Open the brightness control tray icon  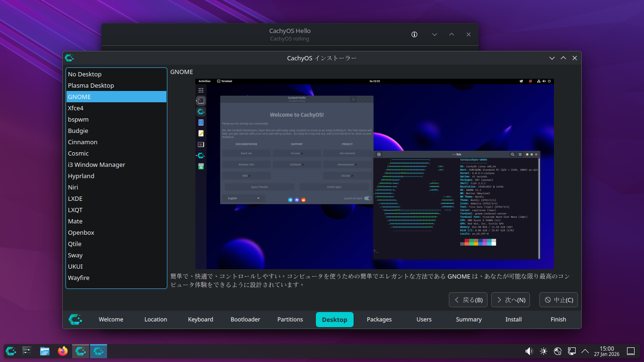click(544, 351)
